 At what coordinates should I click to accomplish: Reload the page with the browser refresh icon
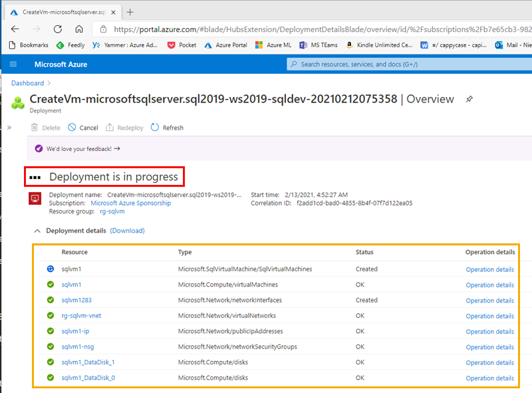pos(58,29)
